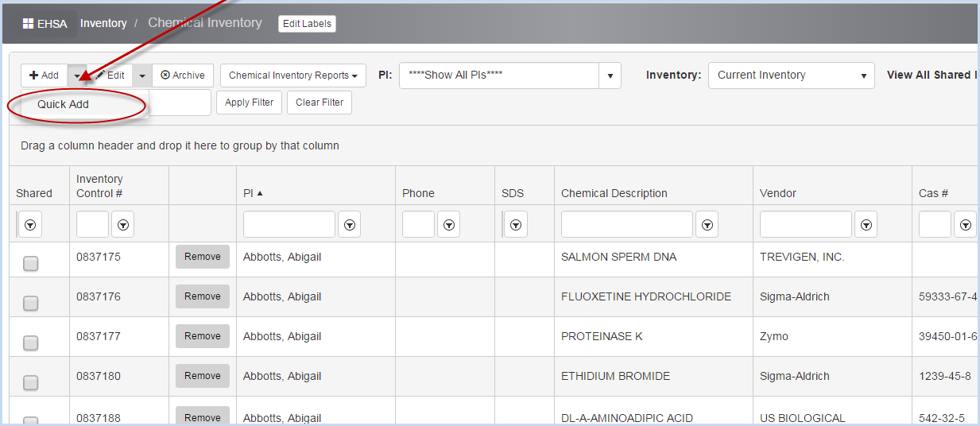Viewport: 980px width, 426px height.
Task: Sort by Chemical Description column header
Action: tap(614, 193)
